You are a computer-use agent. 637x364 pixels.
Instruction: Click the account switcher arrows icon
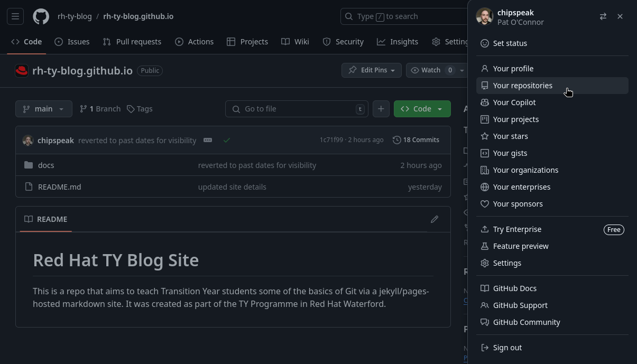point(603,17)
